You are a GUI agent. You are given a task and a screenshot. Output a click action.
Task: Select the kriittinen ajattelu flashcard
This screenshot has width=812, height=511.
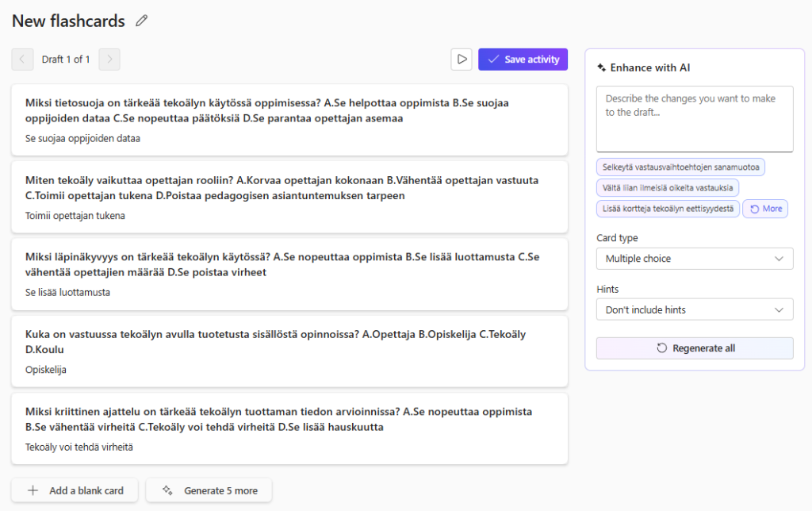tap(289, 428)
